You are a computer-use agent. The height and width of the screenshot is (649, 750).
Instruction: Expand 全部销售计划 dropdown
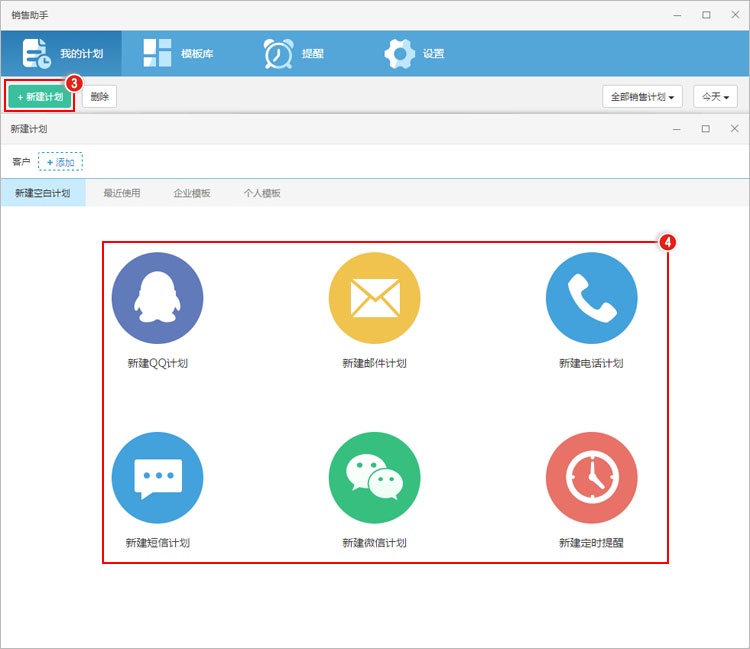pos(642,97)
